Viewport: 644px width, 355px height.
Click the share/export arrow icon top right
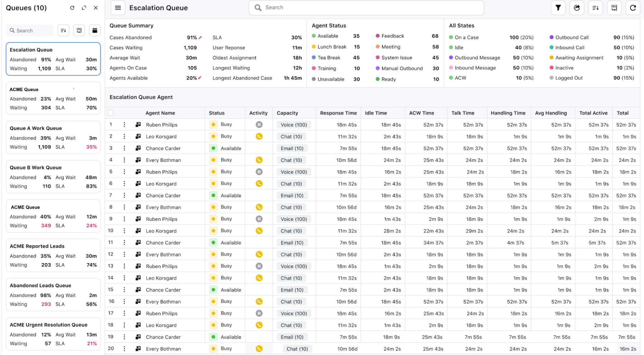(x=577, y=8)
